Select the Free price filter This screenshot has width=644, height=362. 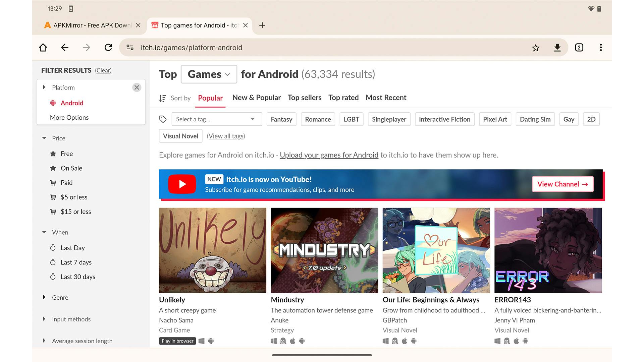click(66, 154)
